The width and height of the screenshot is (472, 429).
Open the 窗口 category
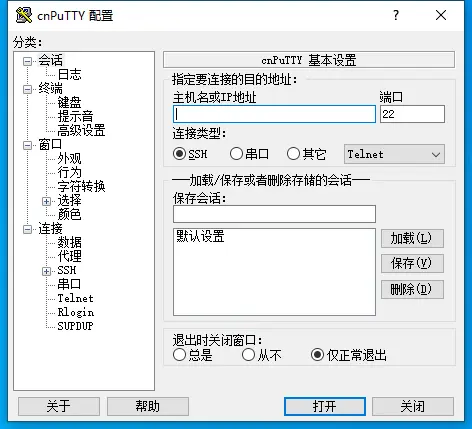tap(50, 145)
